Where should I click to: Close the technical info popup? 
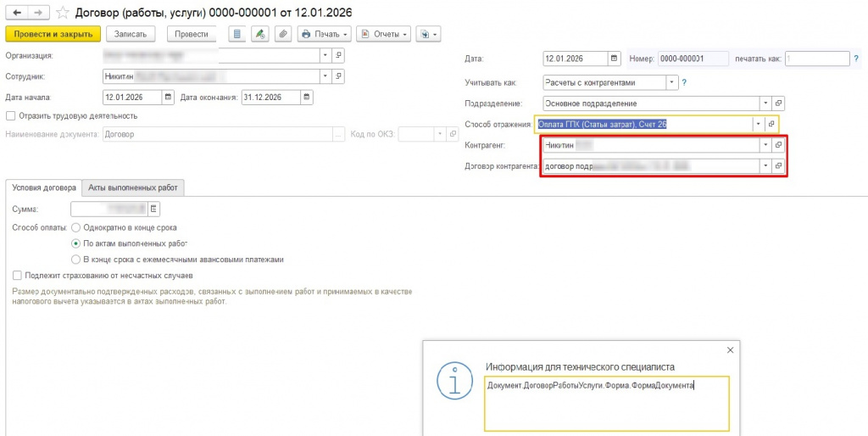(730, 350)
